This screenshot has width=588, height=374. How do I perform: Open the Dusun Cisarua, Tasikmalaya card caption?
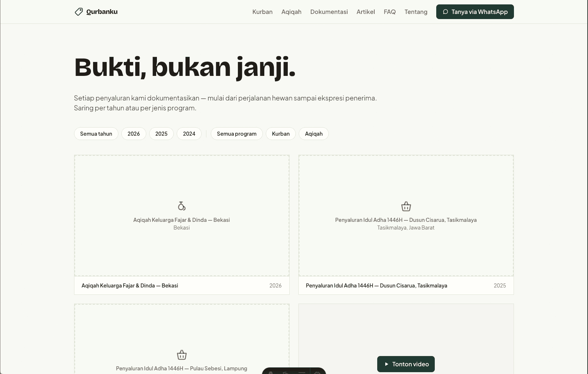click(x=376, y=286)
